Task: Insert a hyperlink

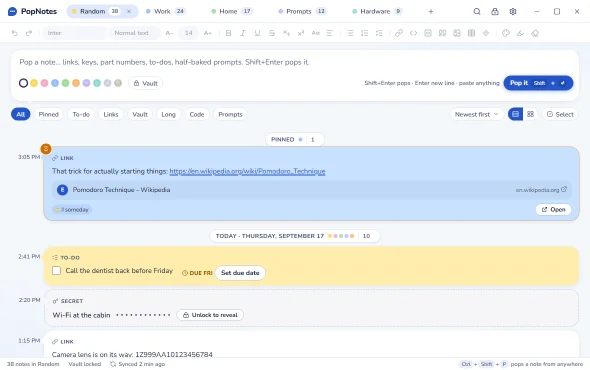Action: pos(399,33)
